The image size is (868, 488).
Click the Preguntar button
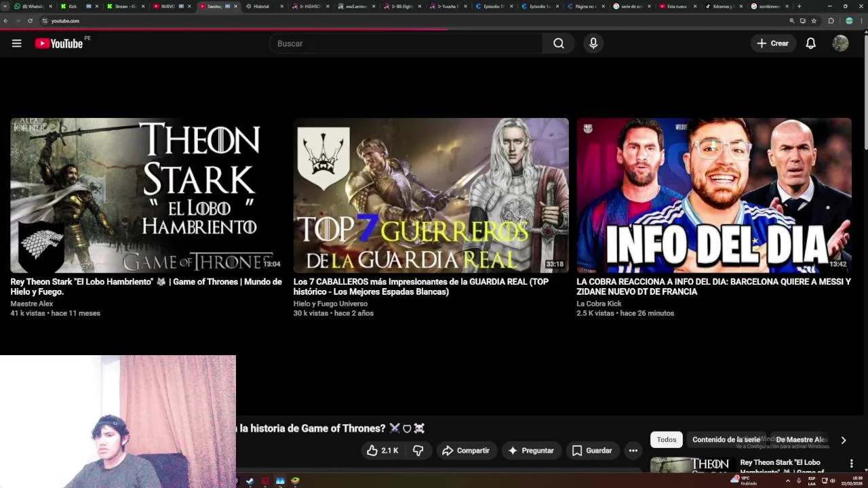tap(531, 451)
